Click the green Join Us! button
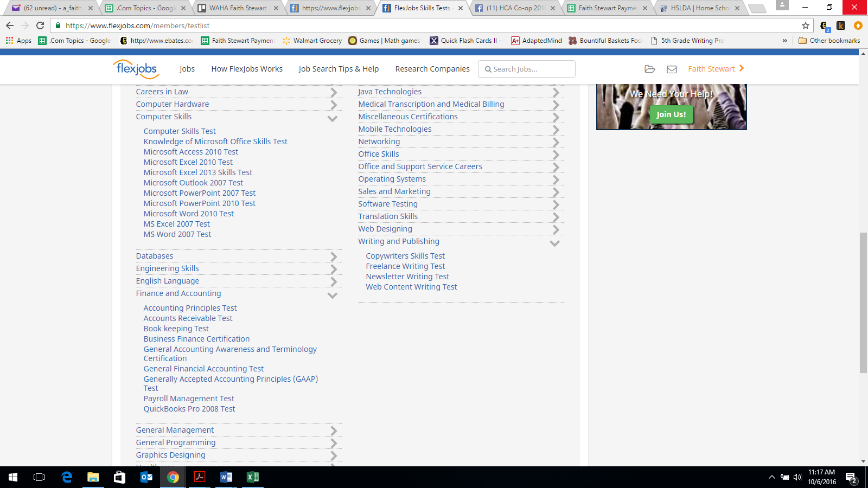The height and width of the screenshot is (488, 868). click(671, 114)
